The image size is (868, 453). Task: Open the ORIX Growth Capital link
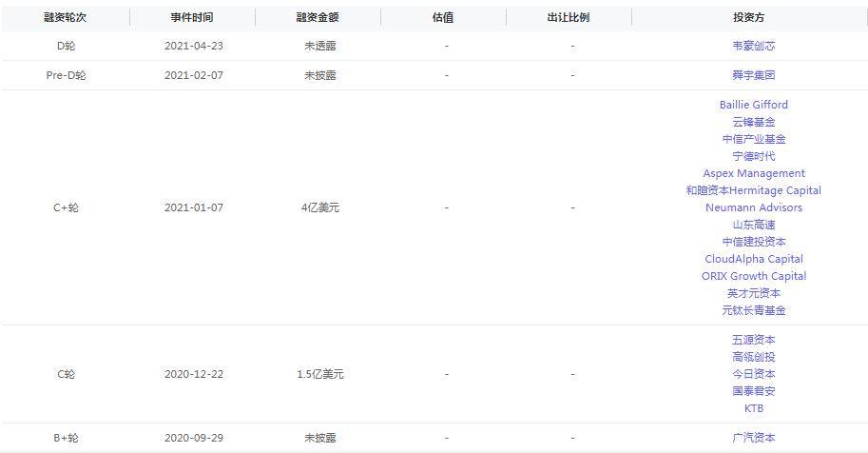[x=753, y=276]
